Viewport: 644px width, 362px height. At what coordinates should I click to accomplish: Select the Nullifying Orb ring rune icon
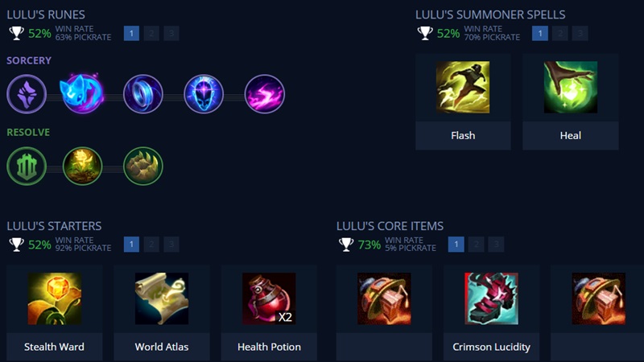pyautogui.click(x=143, y=94)
